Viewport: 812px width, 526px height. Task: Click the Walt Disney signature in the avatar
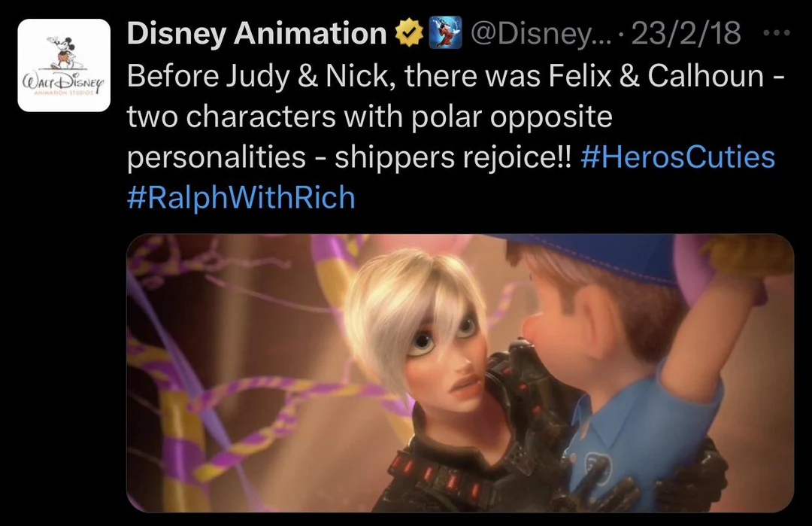click(x=63, y=79)
